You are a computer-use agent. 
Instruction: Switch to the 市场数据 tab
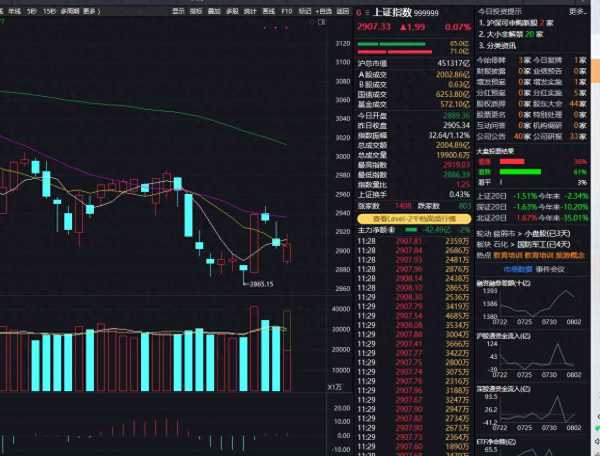[x=518, y=269]
